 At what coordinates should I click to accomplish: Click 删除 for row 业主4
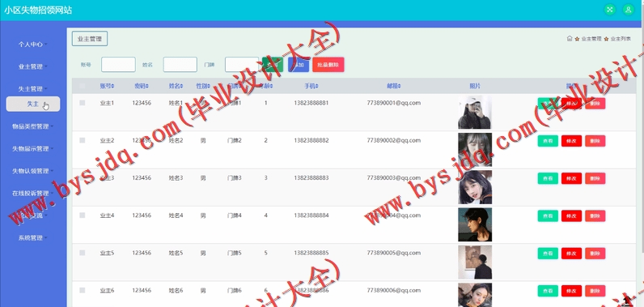(x=595, y=215)
